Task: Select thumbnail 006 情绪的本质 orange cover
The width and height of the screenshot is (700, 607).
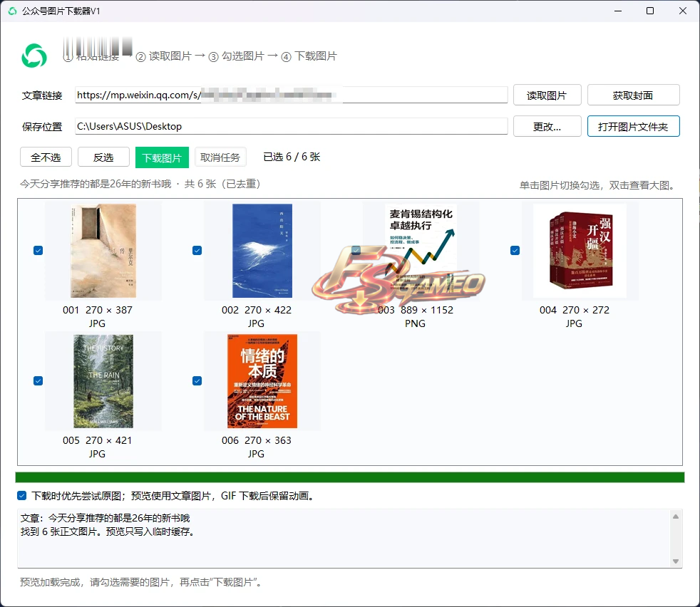Action: (x=262, y=381)
